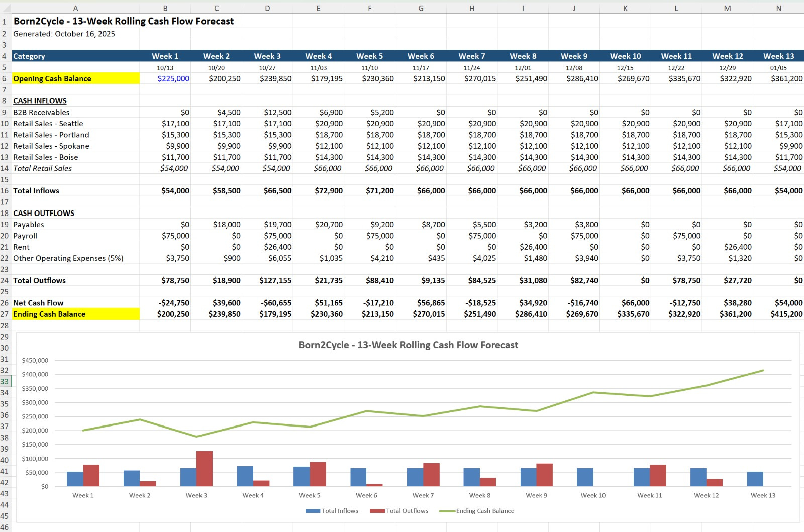Screen dimensions: 804x532
Task: Select row header 27
Action: coord(5,314)
